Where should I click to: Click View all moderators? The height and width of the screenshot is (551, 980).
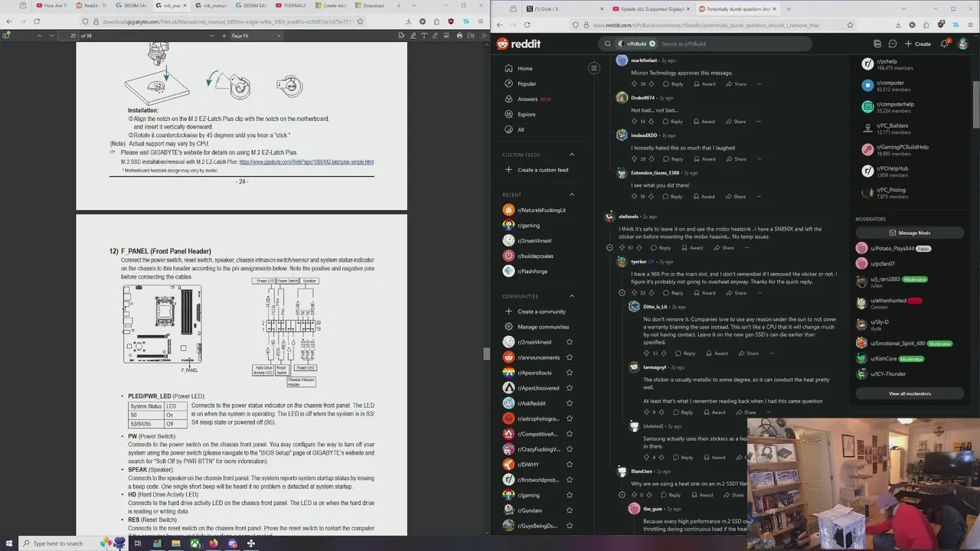tap(910, 393)
